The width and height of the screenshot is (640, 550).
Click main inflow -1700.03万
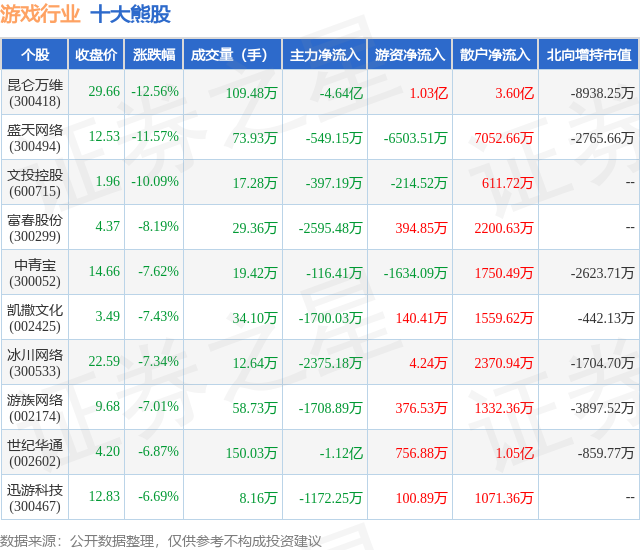pyautogui.click(x=331, y=318)
